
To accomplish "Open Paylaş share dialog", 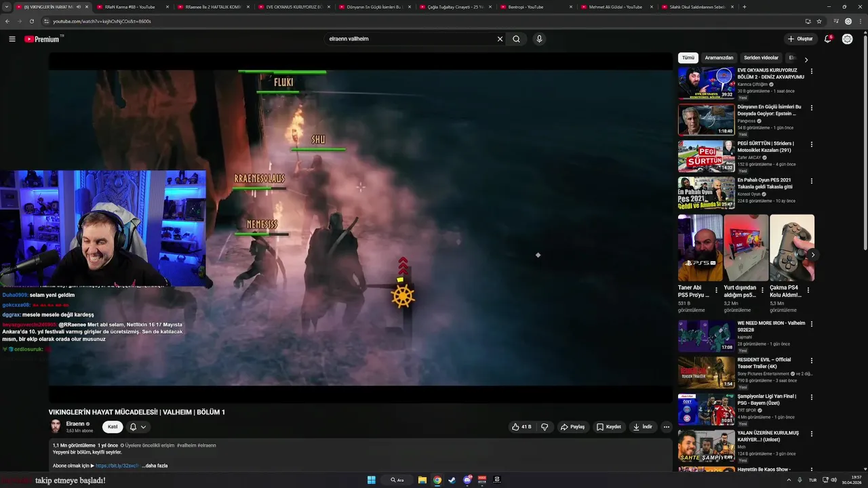I will tap(573, 427).
